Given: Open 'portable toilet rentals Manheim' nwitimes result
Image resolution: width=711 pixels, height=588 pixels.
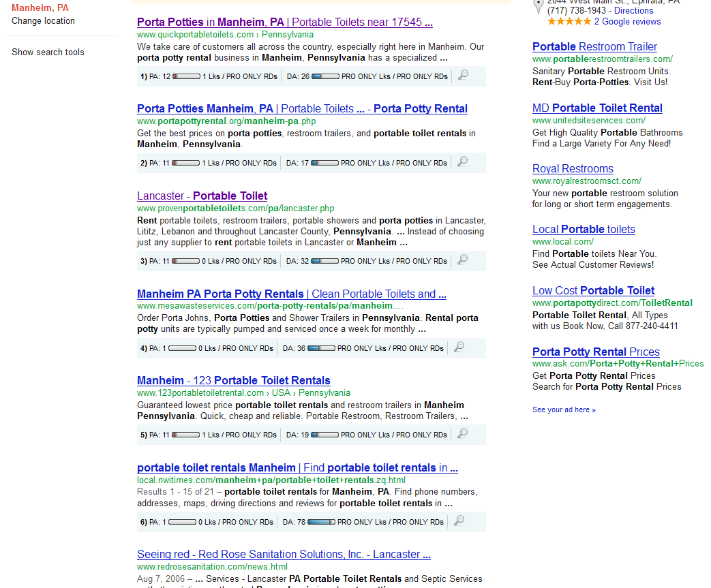Looking at the screenshot, I should [297, 468].
